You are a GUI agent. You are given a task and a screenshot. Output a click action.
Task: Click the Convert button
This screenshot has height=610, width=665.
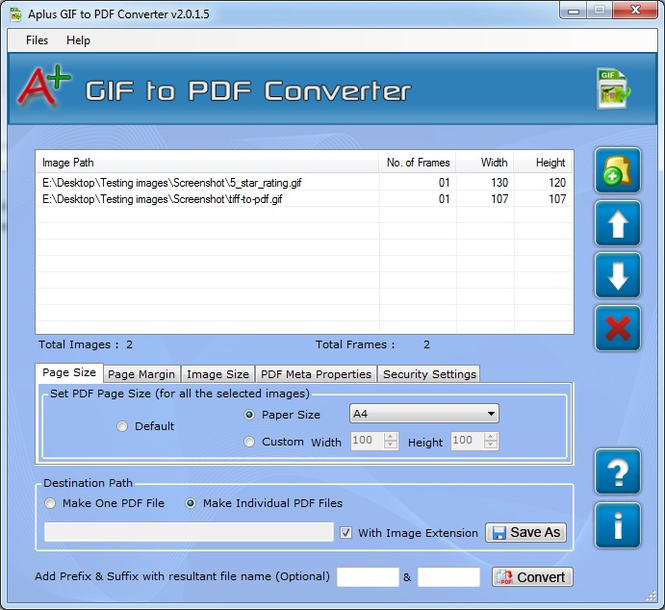click(533, 577)
